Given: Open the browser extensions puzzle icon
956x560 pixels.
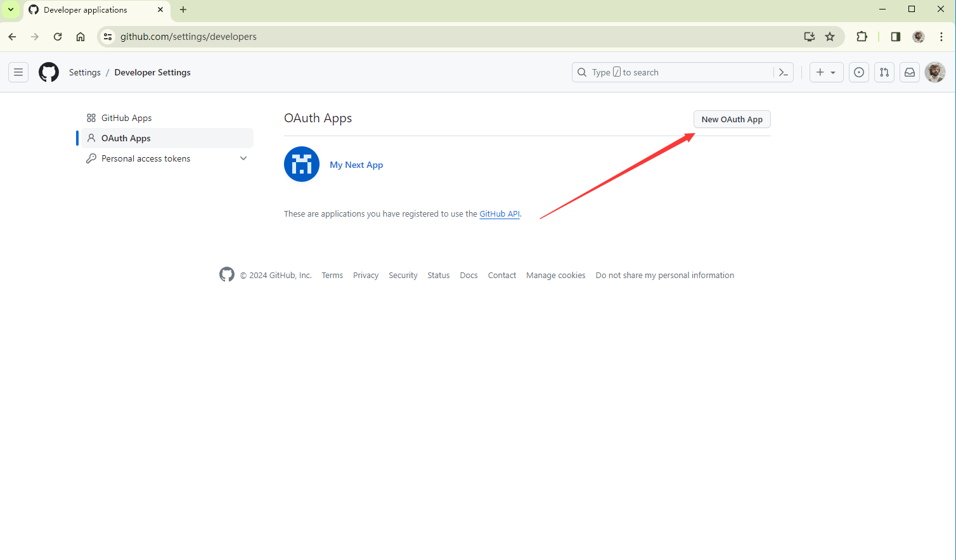Looking at the screenshot, I should (862, 37).
